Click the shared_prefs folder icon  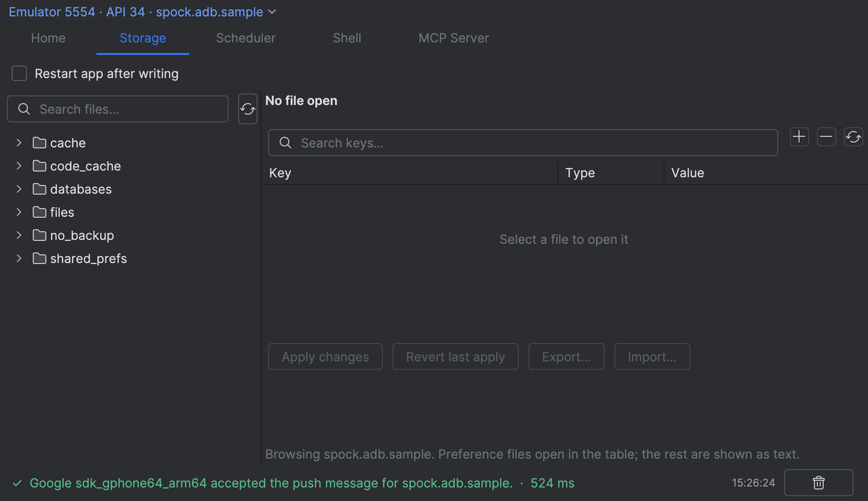(x=40, y=259)
